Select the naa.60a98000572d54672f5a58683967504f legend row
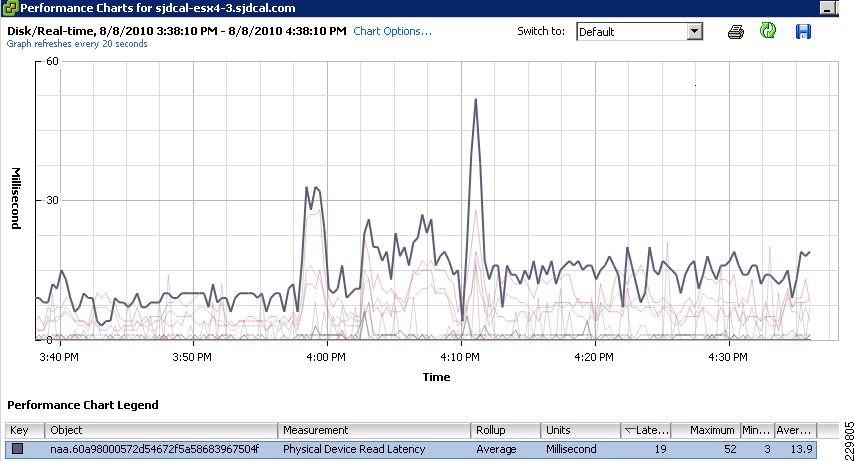The image size is (854, 461). click(411, 449)
